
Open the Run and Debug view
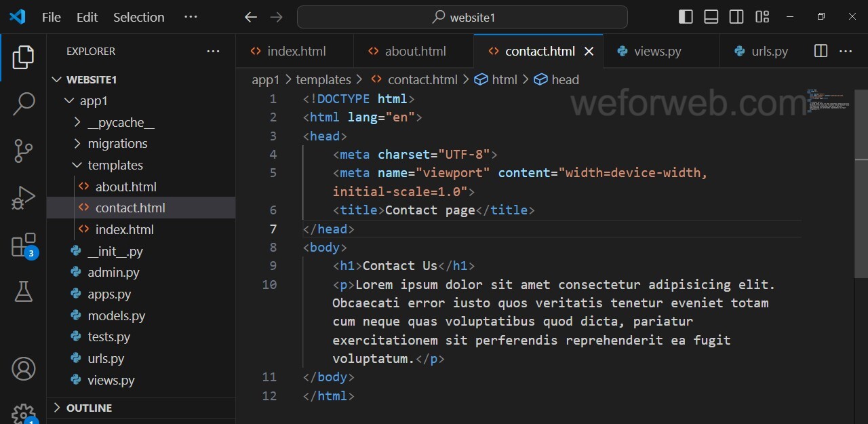(x=24, y=198)
